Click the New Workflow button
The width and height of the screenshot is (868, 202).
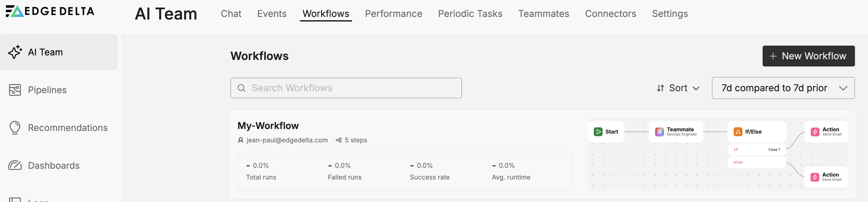pyautogui.click(x=808, y=56)
